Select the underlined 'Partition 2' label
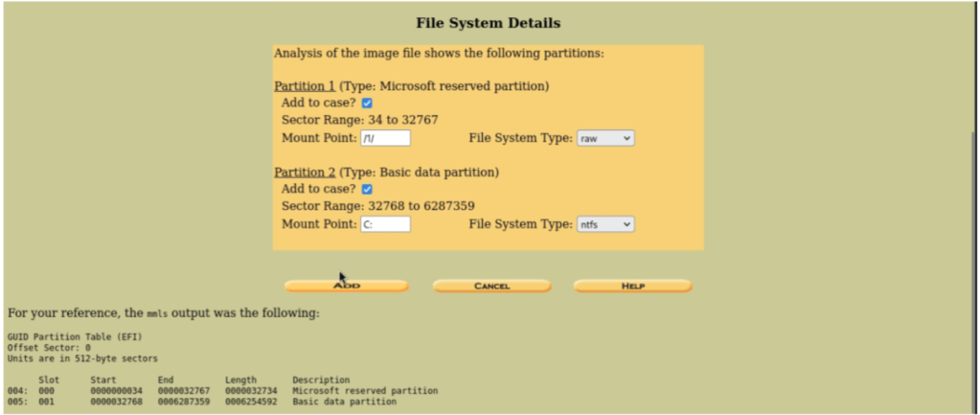980x415 pixels. (x=305, y=173)
